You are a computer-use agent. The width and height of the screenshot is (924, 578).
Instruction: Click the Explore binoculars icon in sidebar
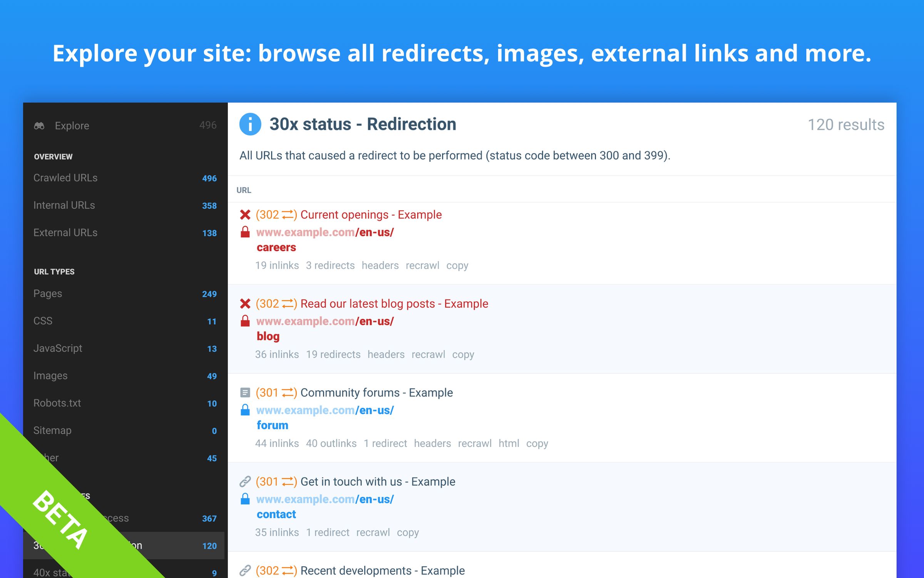[40, 124]
